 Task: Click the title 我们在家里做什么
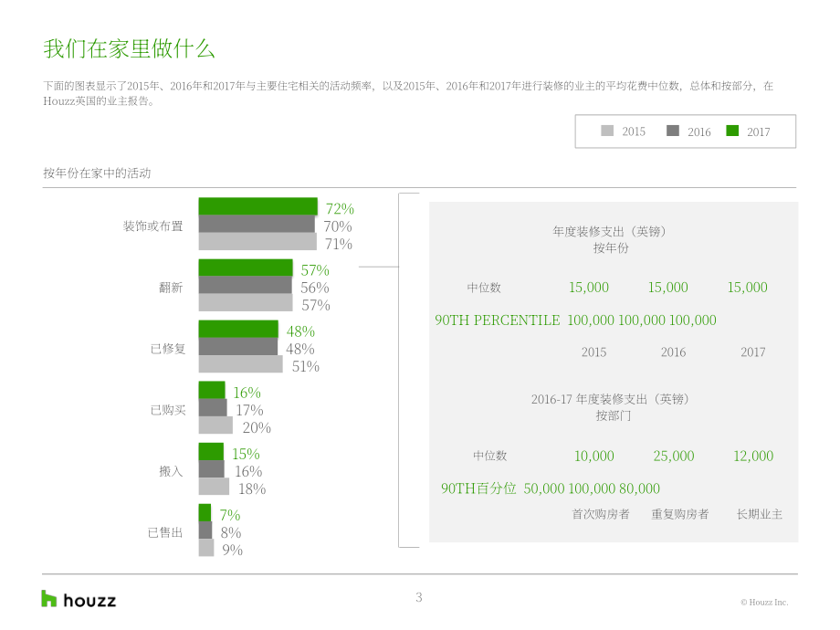tap(129, 48)
